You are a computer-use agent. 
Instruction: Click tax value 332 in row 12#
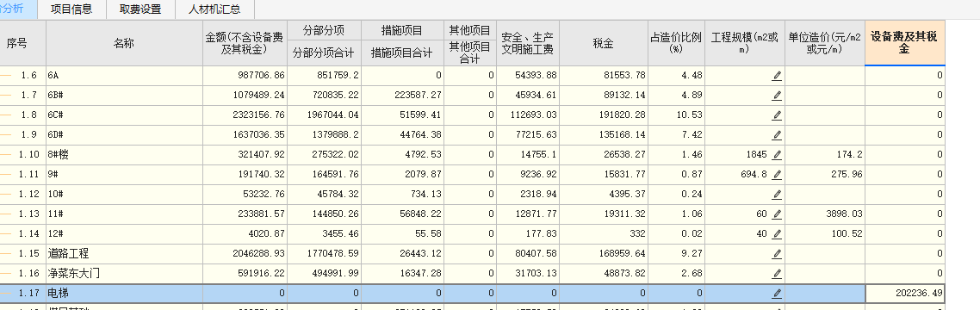(638, 234)
